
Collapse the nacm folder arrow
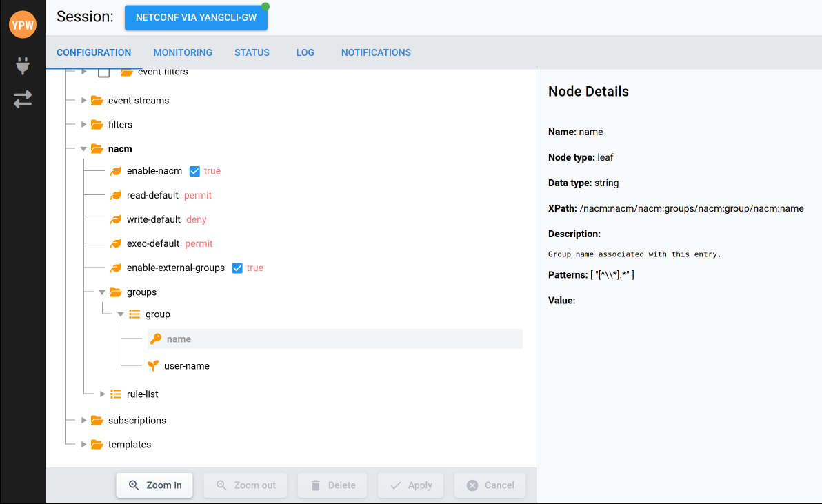(x=83, y=149)
